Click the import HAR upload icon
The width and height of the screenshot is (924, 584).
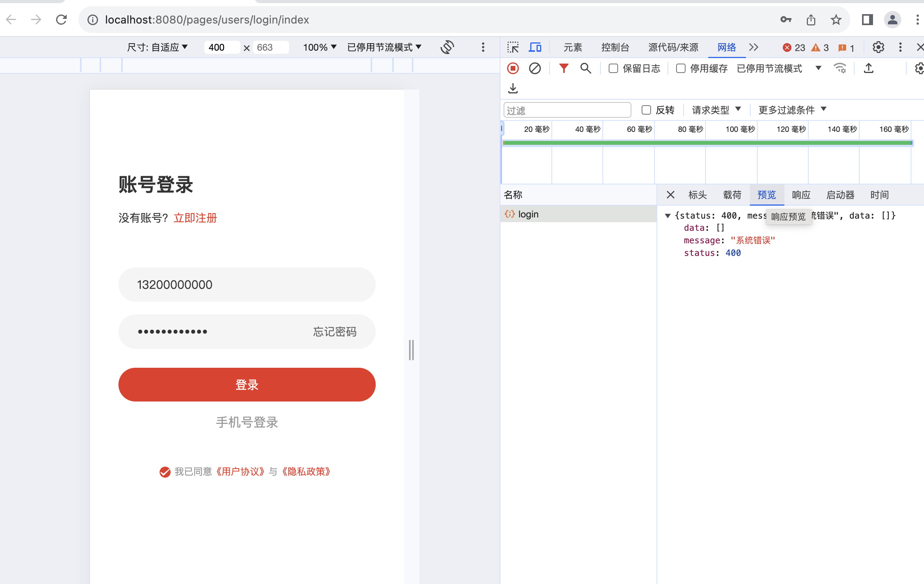pyautogui.click(x=869, y=69)
